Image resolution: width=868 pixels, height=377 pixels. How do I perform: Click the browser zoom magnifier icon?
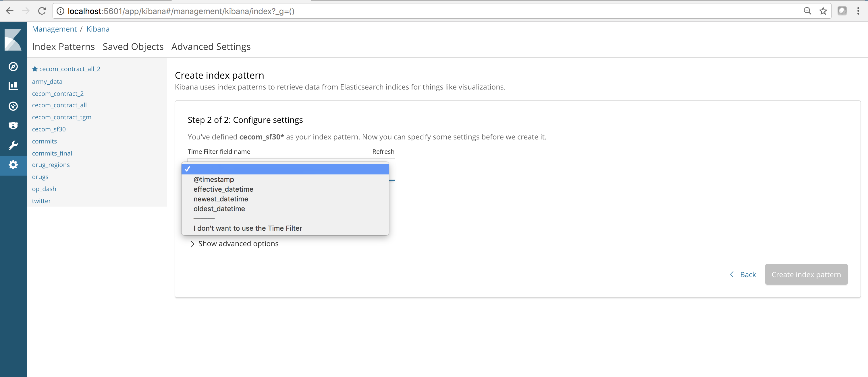807,11
